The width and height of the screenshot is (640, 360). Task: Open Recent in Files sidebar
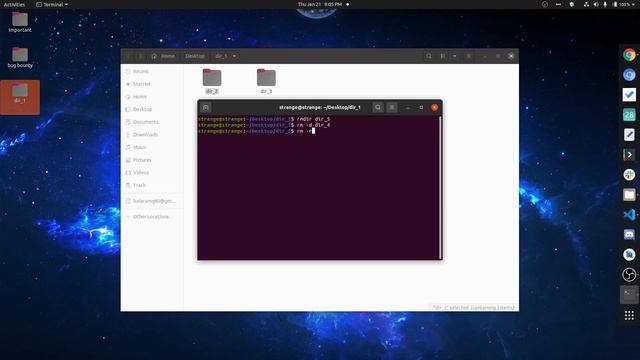[x=152, y=71]
